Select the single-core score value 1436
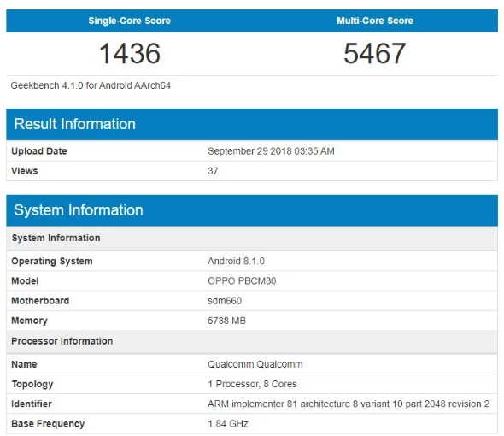The height and width of the screenshot is (436, 504). [130, 53]
